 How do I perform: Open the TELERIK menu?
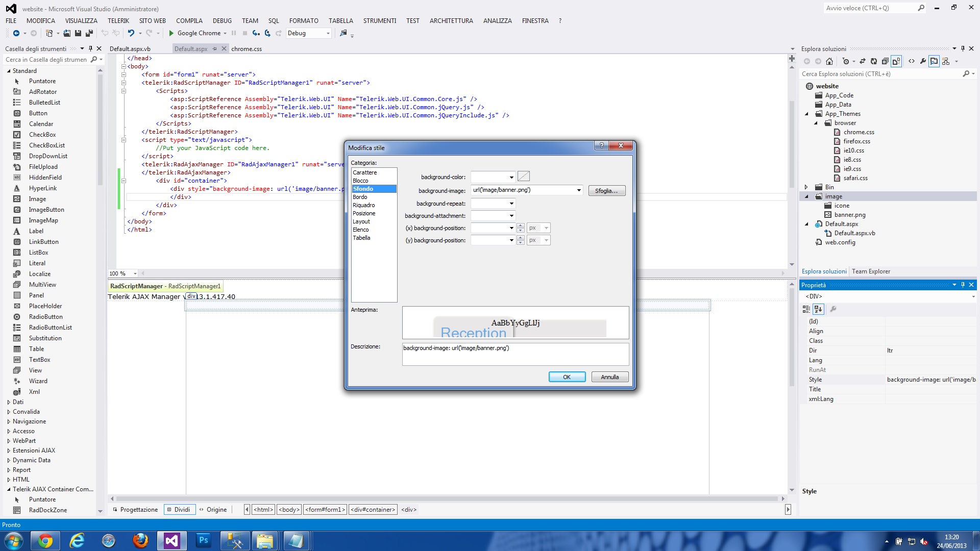(x=118, y=21)
